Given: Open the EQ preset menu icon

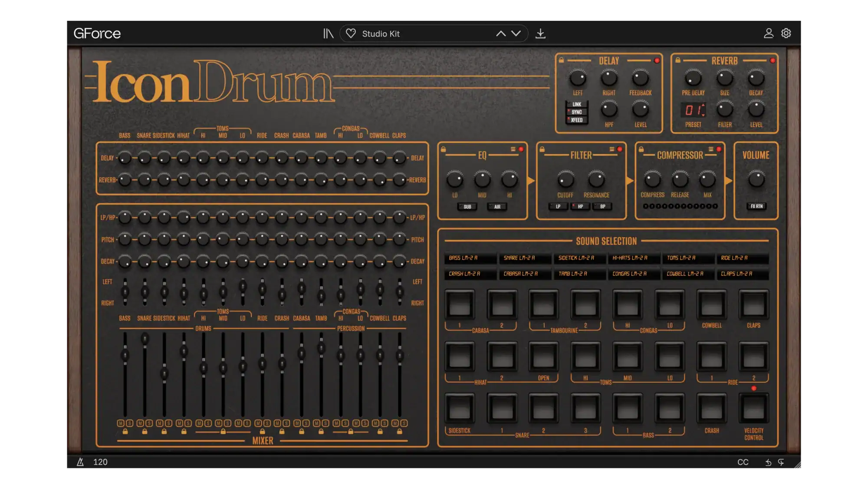Looking at the screenshot, I should tap(513, 149).
